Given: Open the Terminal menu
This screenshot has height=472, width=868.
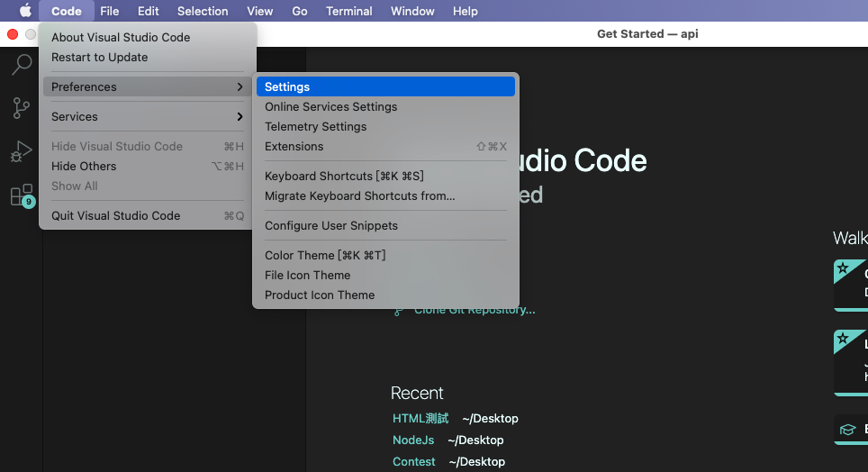Looking at the screenshot, I should coord(348,11).
